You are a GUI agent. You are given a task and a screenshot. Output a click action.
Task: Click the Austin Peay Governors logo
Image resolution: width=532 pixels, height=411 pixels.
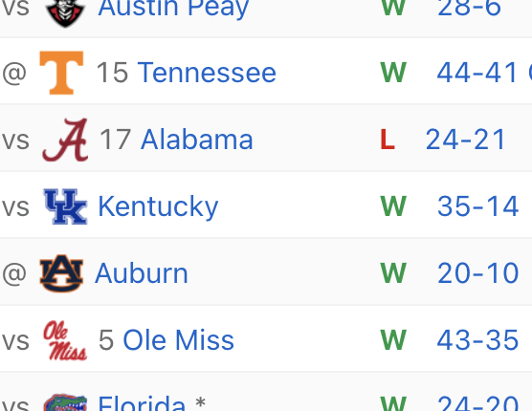pyautogui.click(x=65, y=11)
